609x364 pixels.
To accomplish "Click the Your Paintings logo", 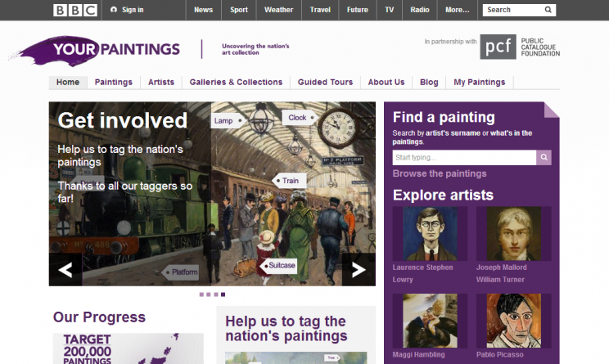I will pyautogui.click(x=95, y=51).
